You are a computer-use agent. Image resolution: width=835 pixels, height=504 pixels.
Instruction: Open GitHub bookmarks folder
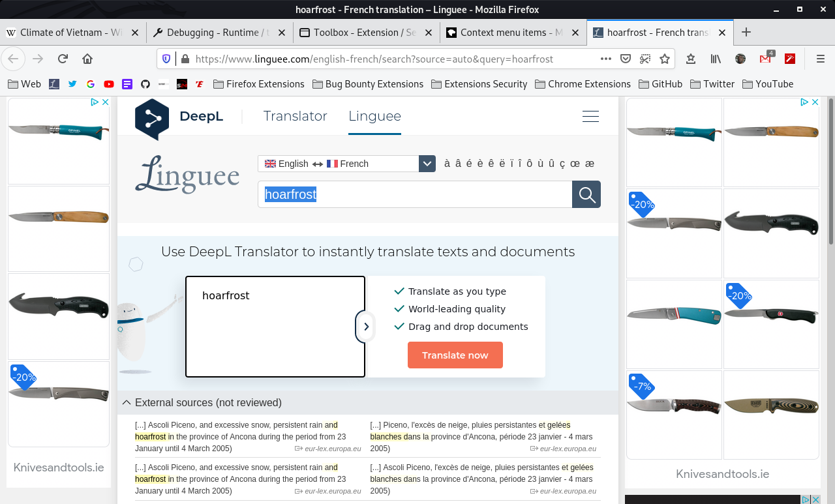660,84
